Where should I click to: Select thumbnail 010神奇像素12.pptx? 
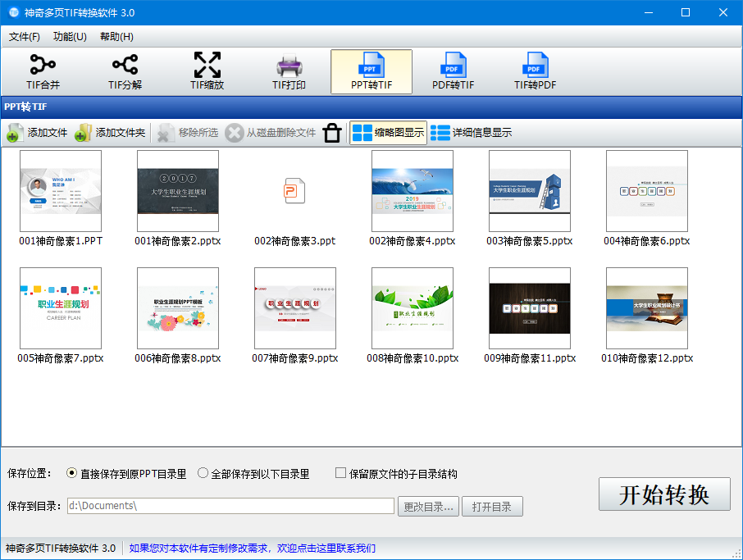coord(647,308)
